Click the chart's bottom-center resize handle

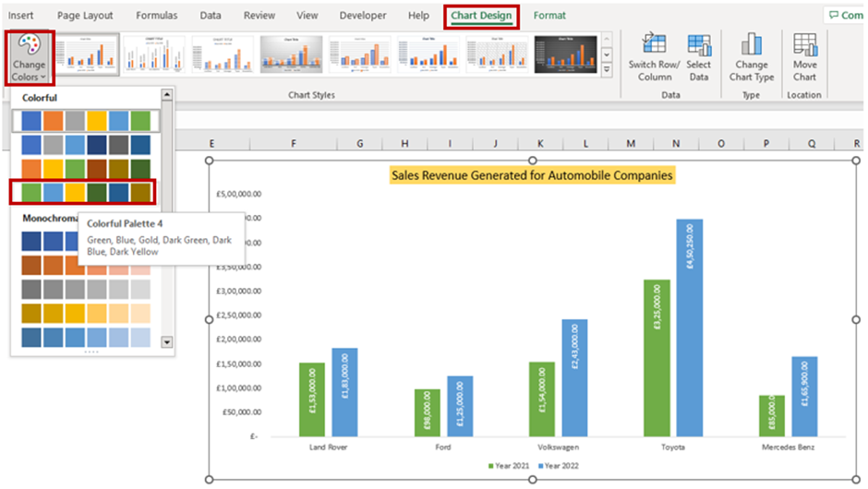533,480
